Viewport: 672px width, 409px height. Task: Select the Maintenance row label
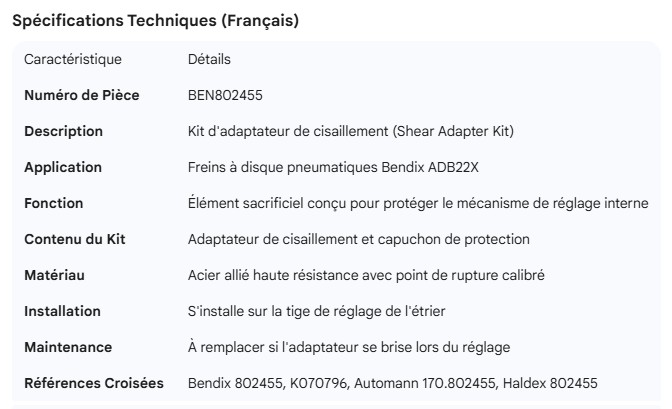tap(68, 347)
